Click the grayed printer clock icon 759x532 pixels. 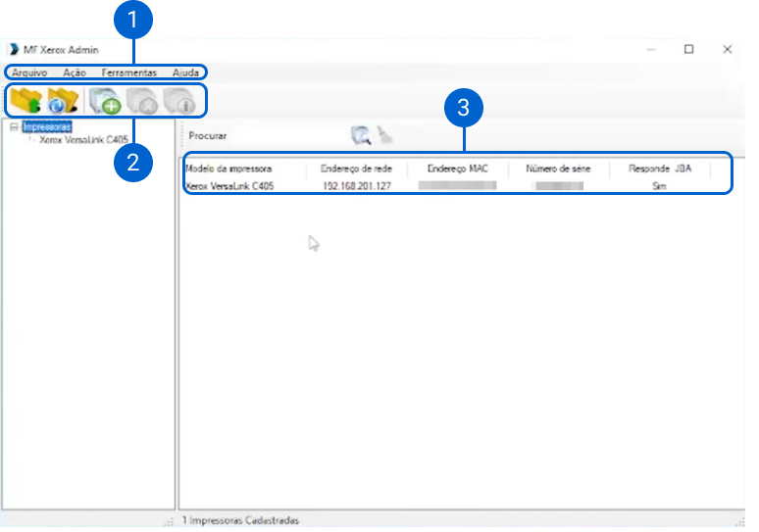142,100
